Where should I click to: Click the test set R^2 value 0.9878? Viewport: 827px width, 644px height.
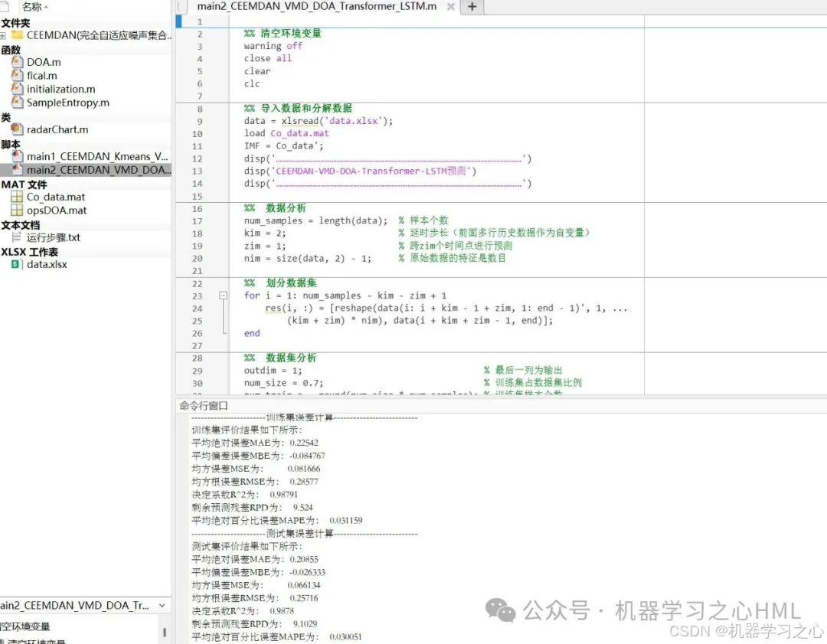click(282, 611)
